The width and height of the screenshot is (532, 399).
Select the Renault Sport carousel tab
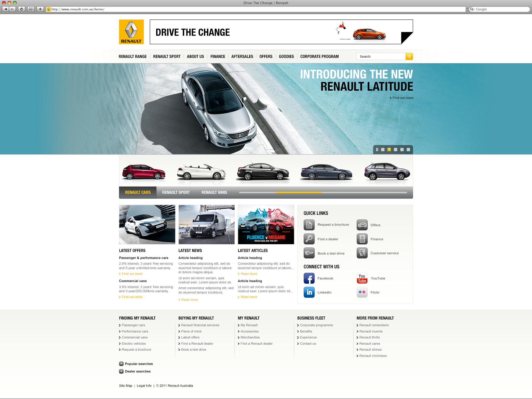click(x=176, y=192)
